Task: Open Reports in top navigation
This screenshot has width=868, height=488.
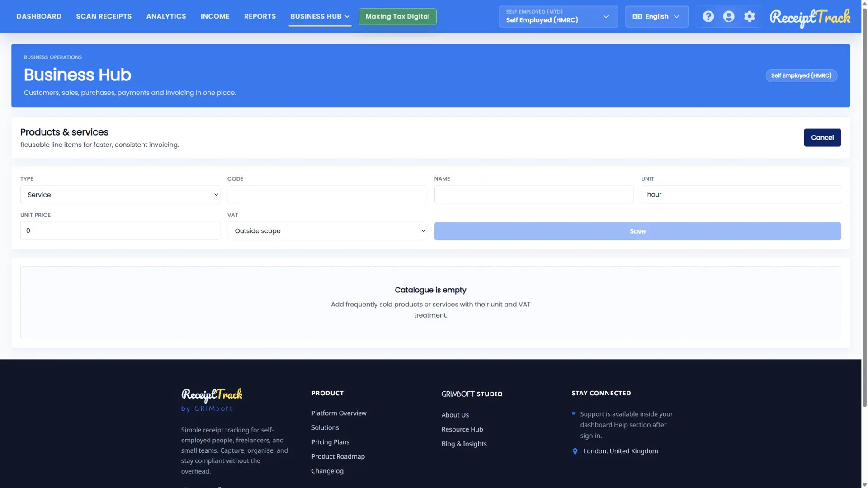Action: pyautogui.click(x=259, y=16)
